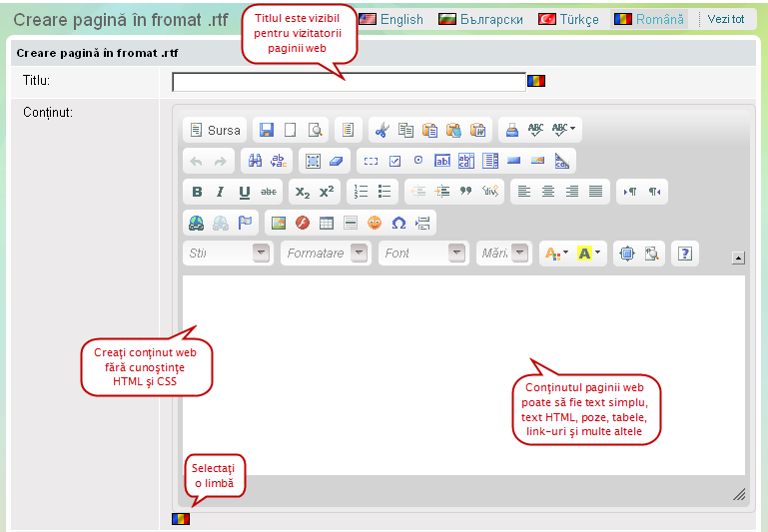Switch language to English

tap(390, 19)
